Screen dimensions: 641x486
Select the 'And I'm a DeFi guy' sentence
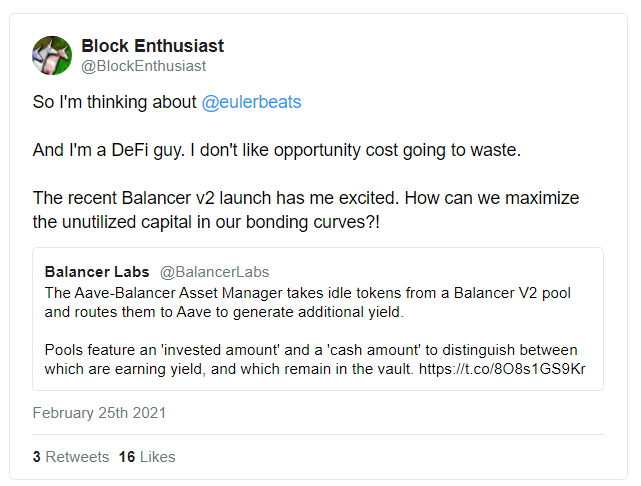[x=109, y=150]
